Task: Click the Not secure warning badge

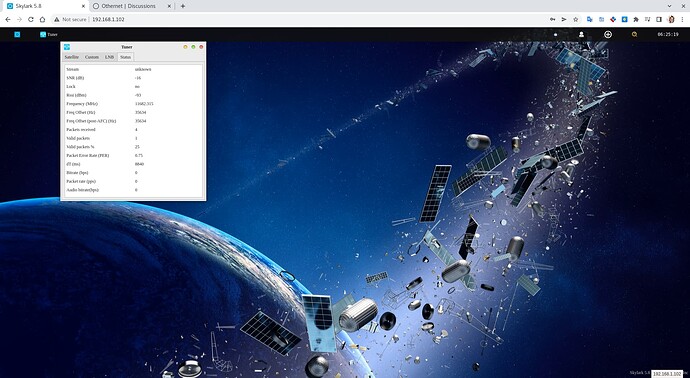Action: 70,19
